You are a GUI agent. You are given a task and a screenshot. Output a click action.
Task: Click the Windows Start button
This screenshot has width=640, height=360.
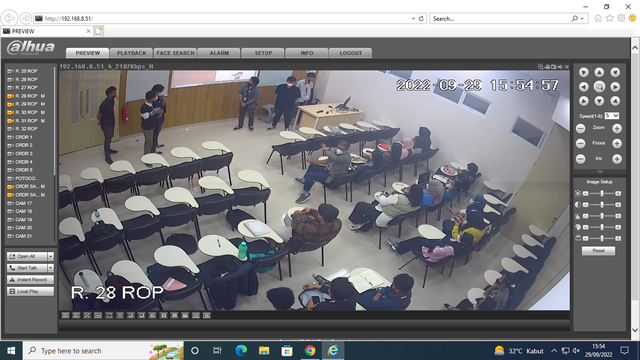[x=11, y=351]
